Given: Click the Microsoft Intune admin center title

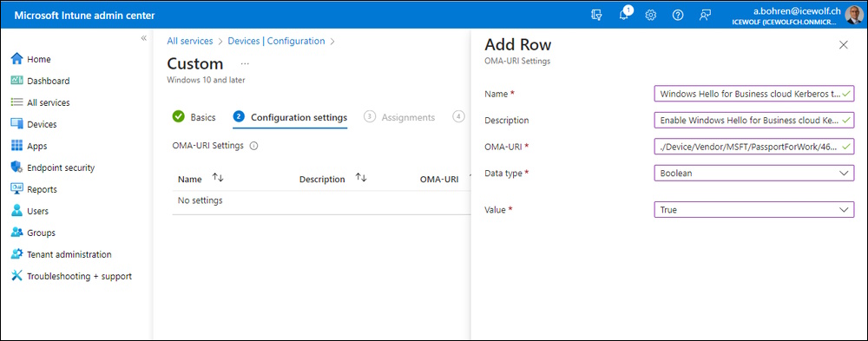Looking at the screenshot, I should pos(85,15).
